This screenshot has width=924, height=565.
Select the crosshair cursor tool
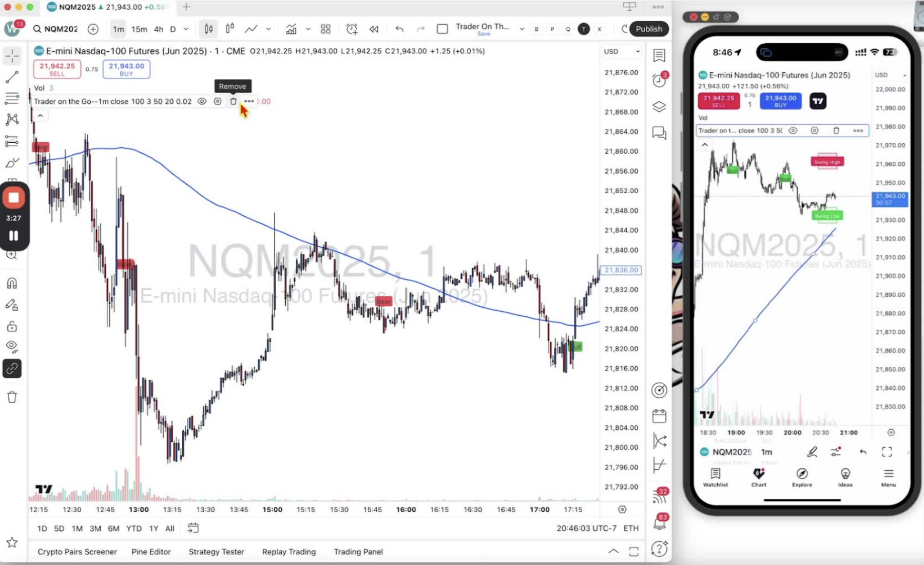pos(12,55)
